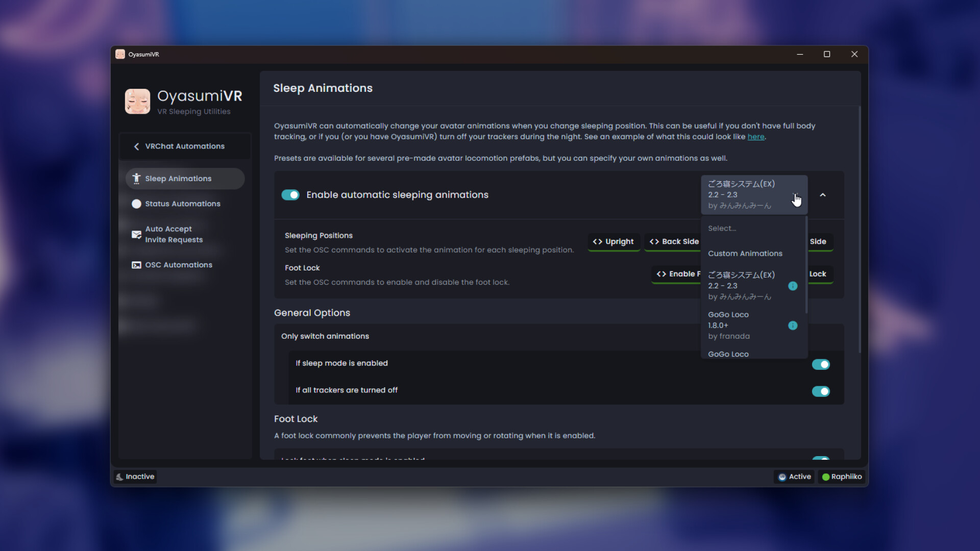Click the Status Automations circle icon
The width and height of the screenshot is (980, 551).
point(136,204)
